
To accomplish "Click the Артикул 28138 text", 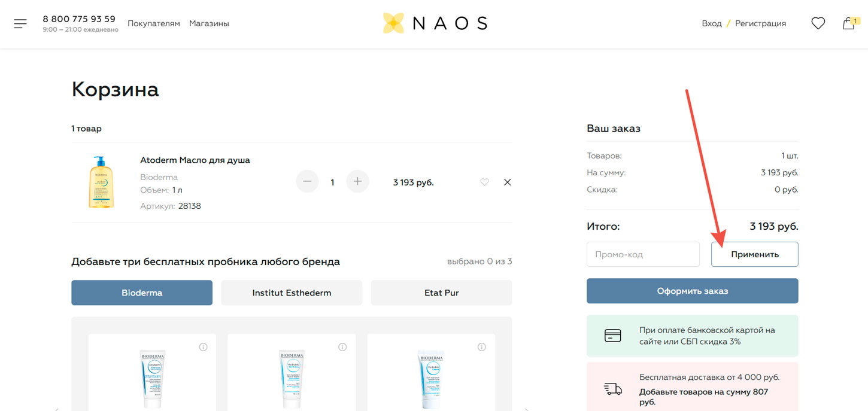I will pyautogui.click(x=171, y=206).
